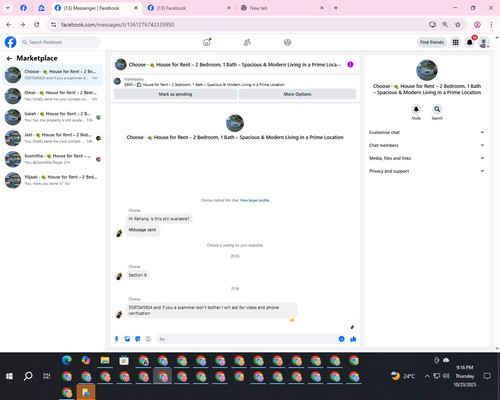Click the Facebook logo home icon
Viewport: 500px width, 400px height.
(10, 42)
